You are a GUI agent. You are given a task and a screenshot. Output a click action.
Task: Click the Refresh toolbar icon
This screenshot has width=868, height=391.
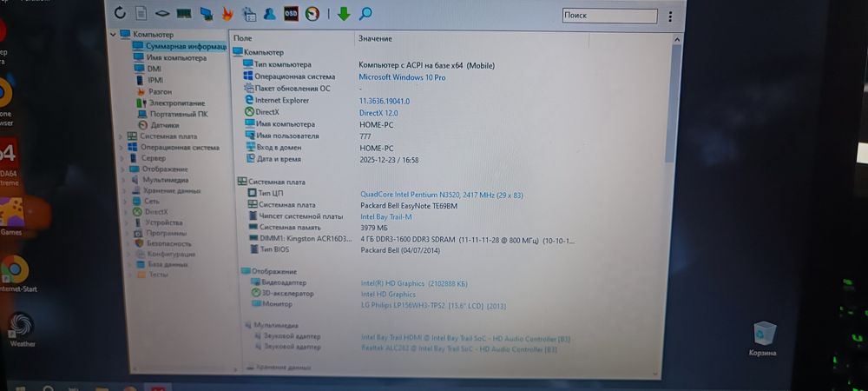[x=120, y=13]
